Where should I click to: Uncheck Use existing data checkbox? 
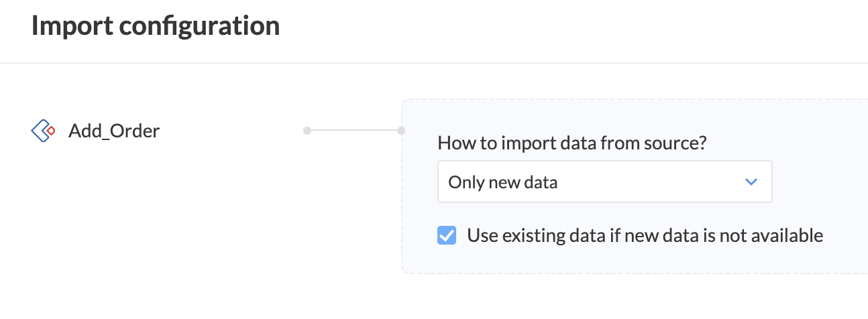(447, 235)
